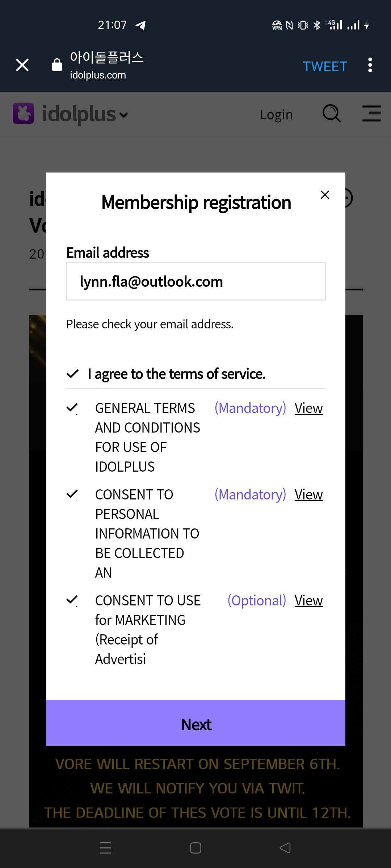Tap the Android back navigation button
The width and height of the screenshot is (391, 868).
click(x=285, y=848)
